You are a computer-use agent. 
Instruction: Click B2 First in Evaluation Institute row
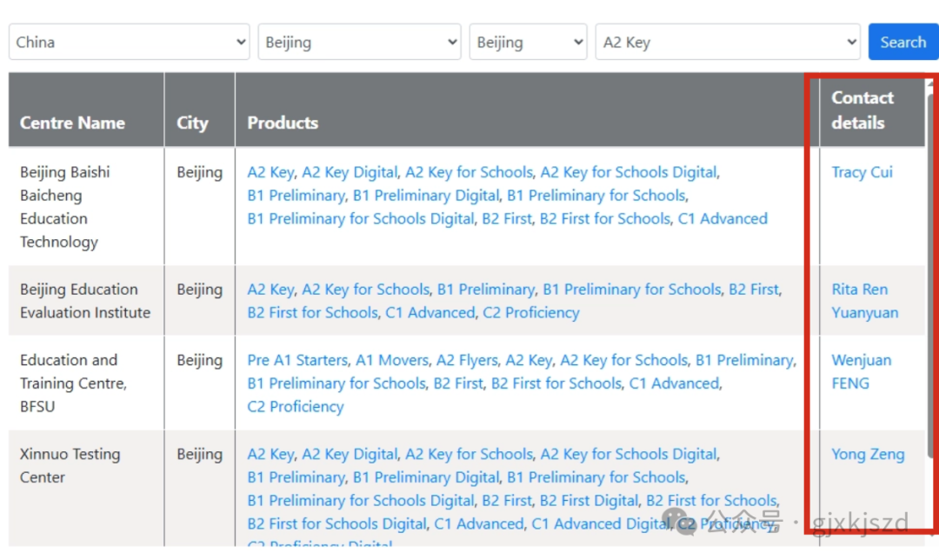(753, 290)
